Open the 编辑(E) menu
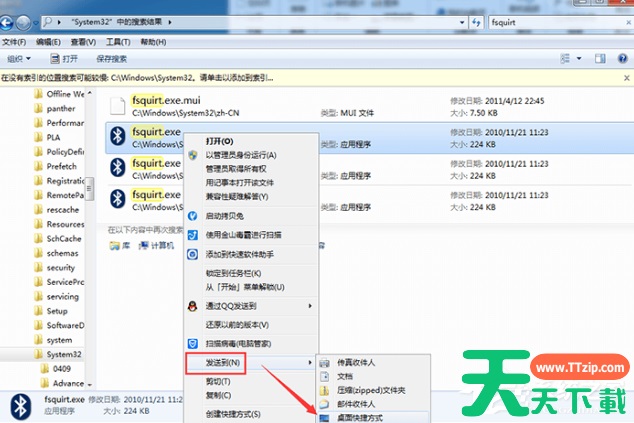The image size is (634, 423). [48, 42]
